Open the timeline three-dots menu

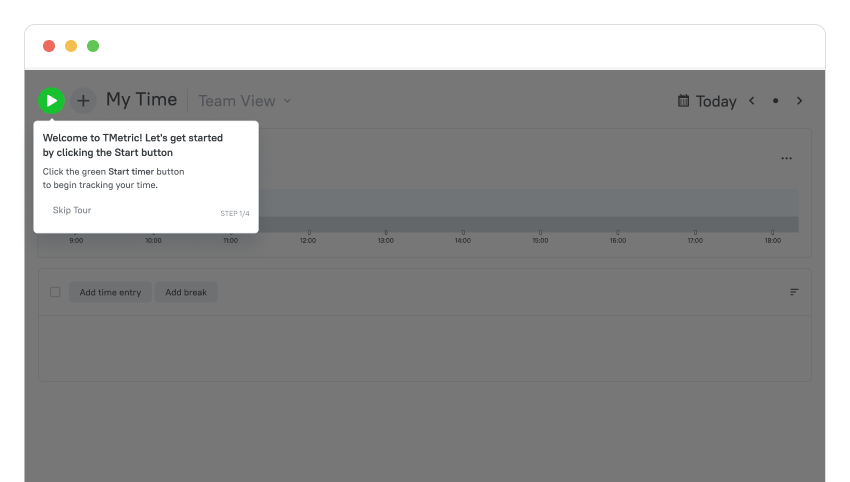[x=787, y=158]
